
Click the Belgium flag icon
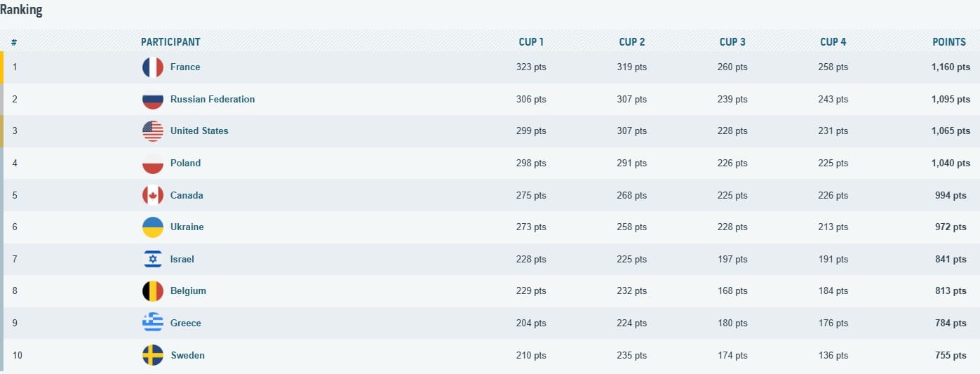[153, 291]
